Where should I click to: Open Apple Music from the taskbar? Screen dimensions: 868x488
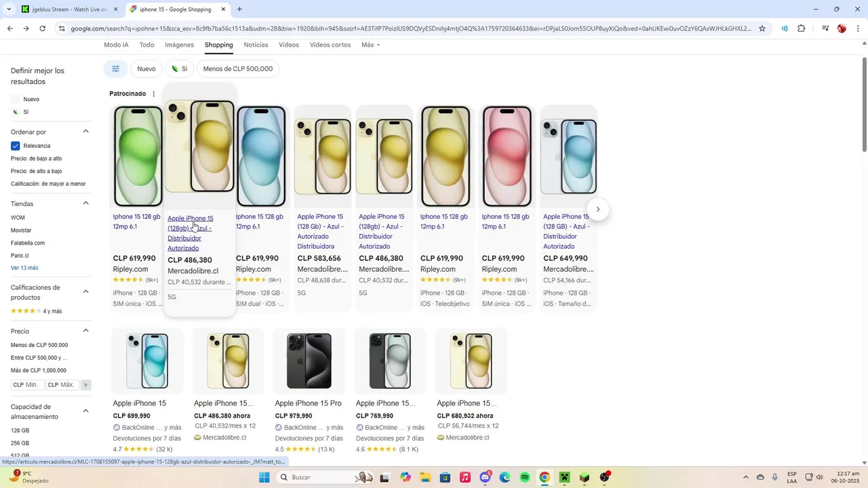[465, 477]
